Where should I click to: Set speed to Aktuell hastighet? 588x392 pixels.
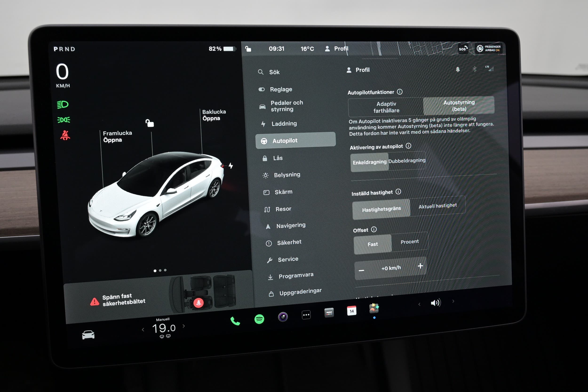pyautogui.click(x=437, y=206)
